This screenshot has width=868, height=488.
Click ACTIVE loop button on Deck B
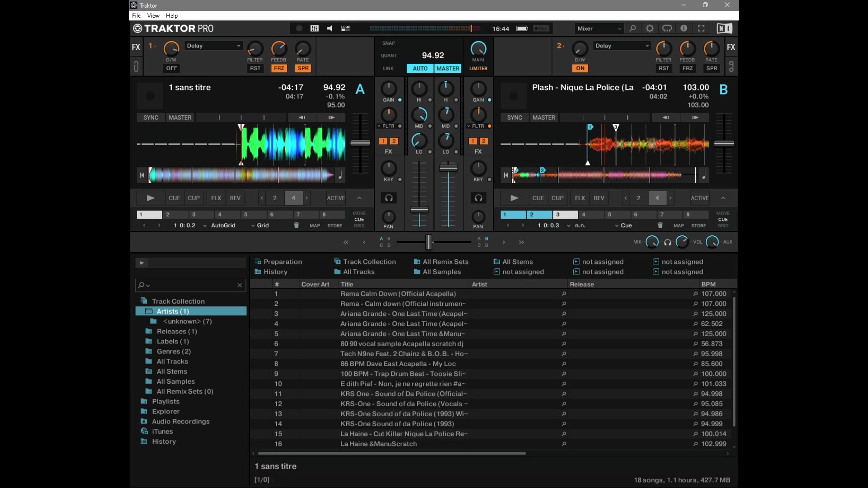click(699, 198)
